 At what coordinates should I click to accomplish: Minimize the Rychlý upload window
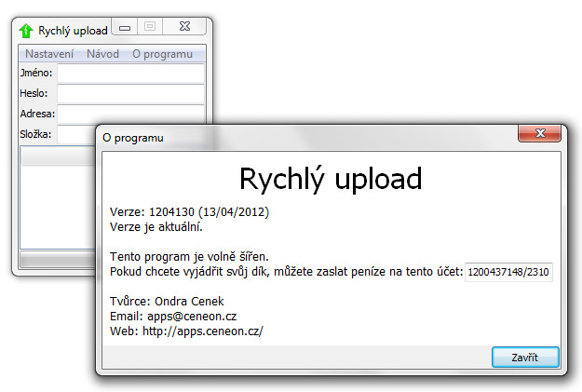(x=125, y=27)
